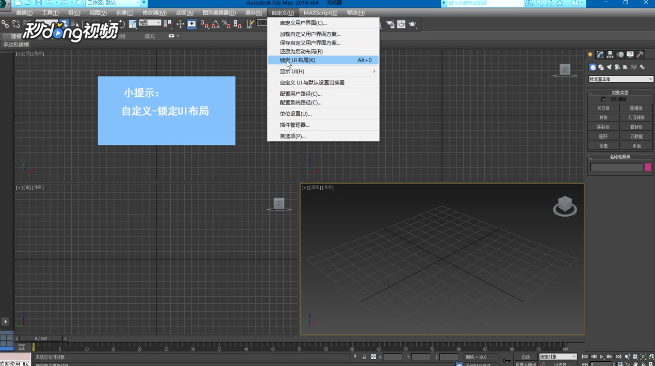The image size is (655, 366).
Task: Collapse the 对象类型 rollout
Action: coord(620,93)
